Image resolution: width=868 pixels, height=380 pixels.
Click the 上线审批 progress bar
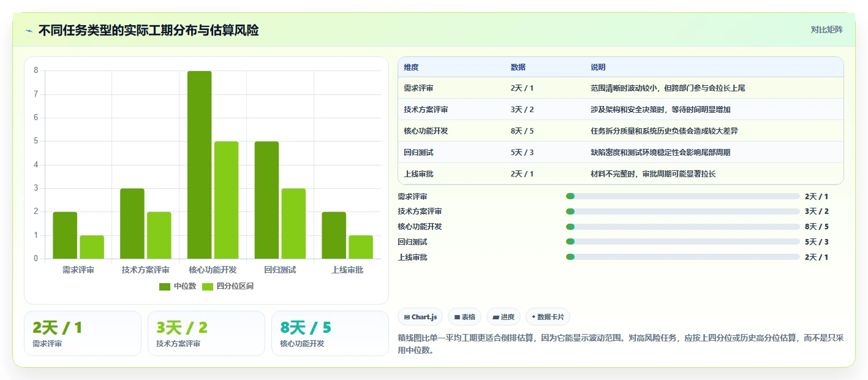683,257
